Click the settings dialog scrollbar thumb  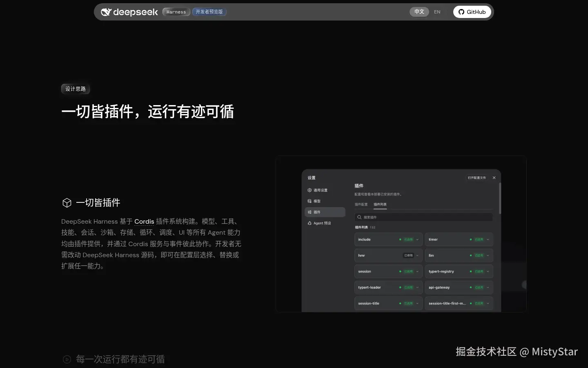[500, 198]
